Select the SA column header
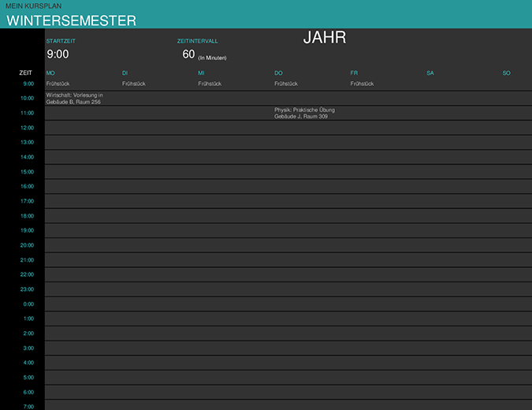This screenshot has height=410, width=532. tap(430, 73)
